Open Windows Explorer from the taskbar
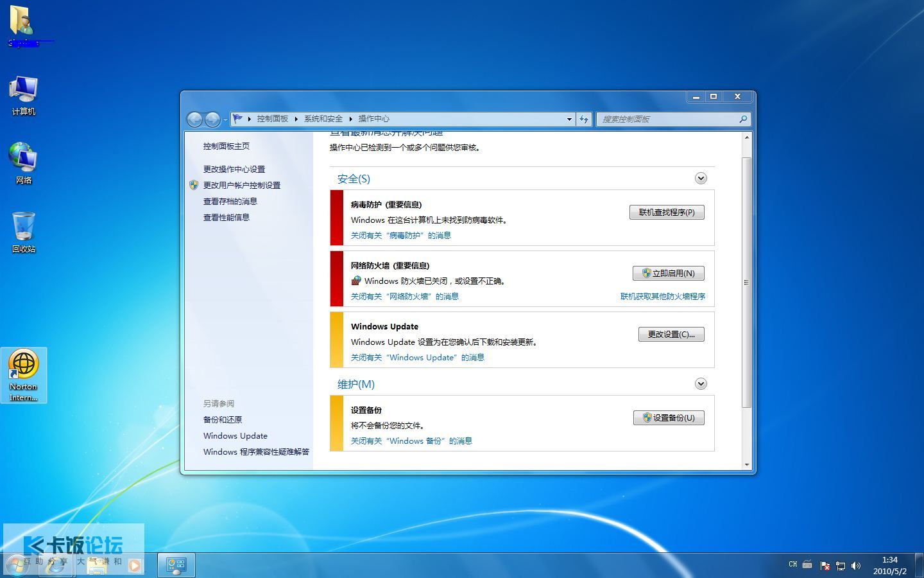This screenshot has width=924, height=578. pos(96,565)
